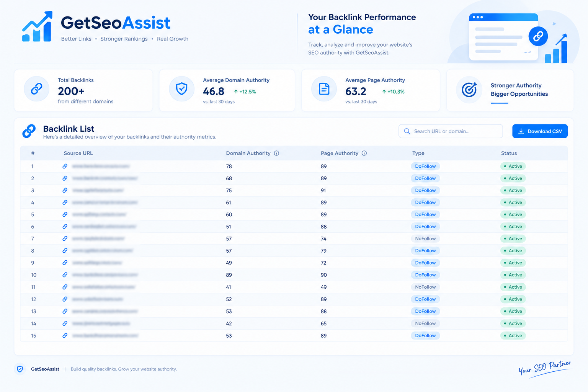Image resolution: width=588 pixels, height=392 pixels.
Task: Click the Type column header
Action: (418, 153)
